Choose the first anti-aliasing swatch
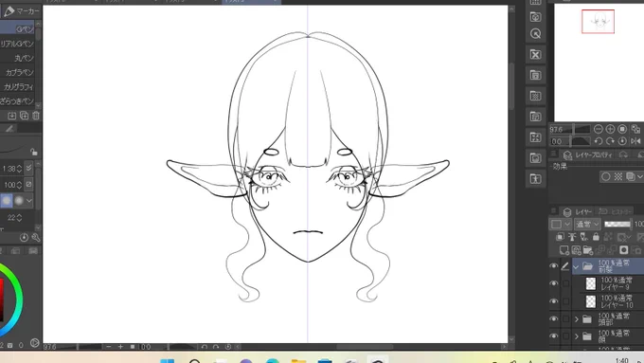Viewport: 644px width, 363px height. coord(7,201)
